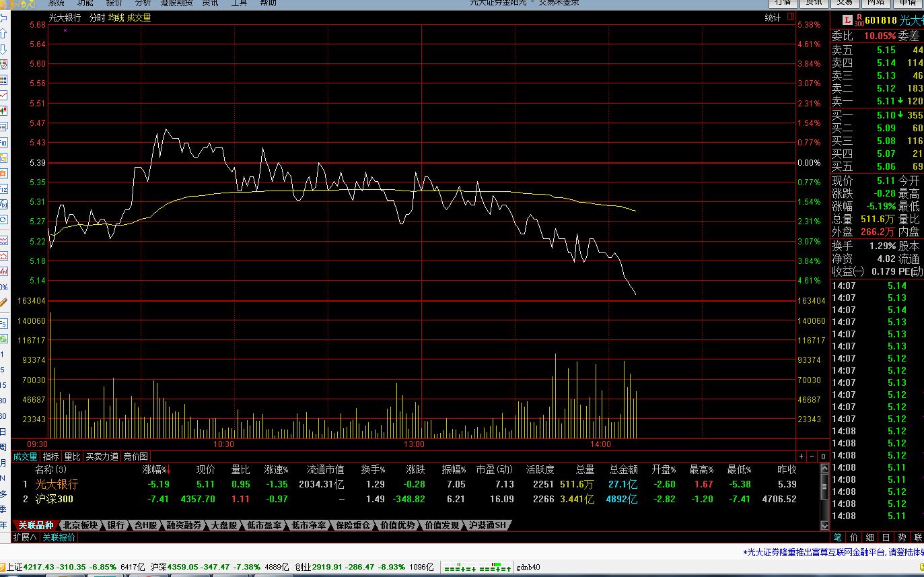The image size is (924, 577).
Task: Toggle the 竞价图 auction chart view
Action: [135, 456]
